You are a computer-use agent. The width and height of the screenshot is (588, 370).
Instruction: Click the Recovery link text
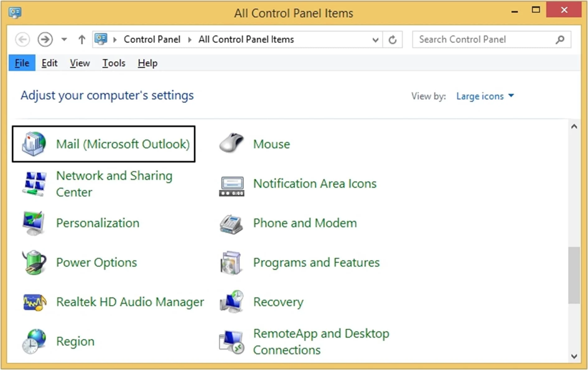(278, 302)
